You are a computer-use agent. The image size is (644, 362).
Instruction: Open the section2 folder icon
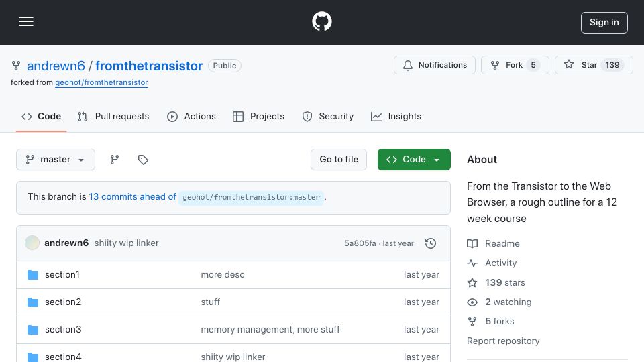(x=33, y=302)
